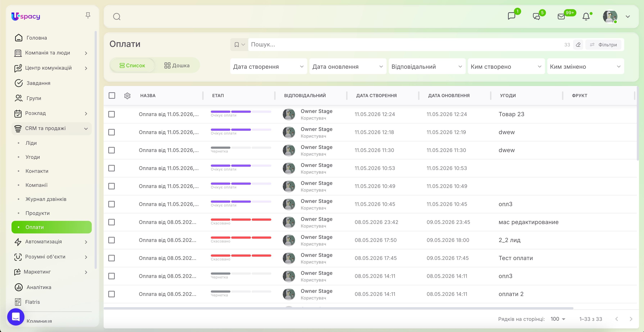Open the notifications bell
The width and height of the screenshot is (644, 332).
tap(586, 17)
